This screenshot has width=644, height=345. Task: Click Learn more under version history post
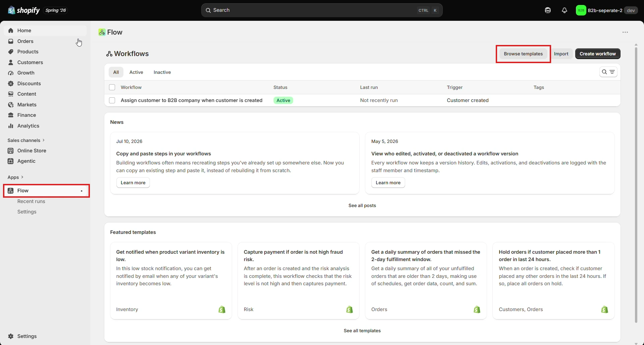[x=388, y=183]
